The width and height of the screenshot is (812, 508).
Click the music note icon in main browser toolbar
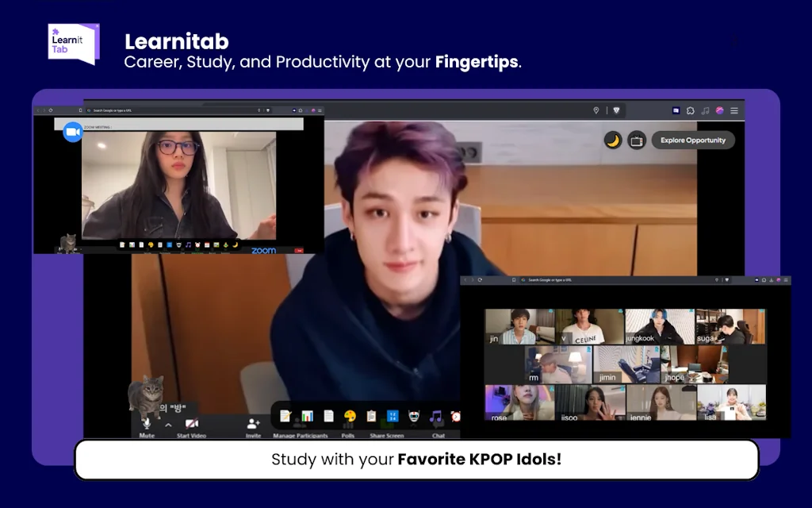705,110
